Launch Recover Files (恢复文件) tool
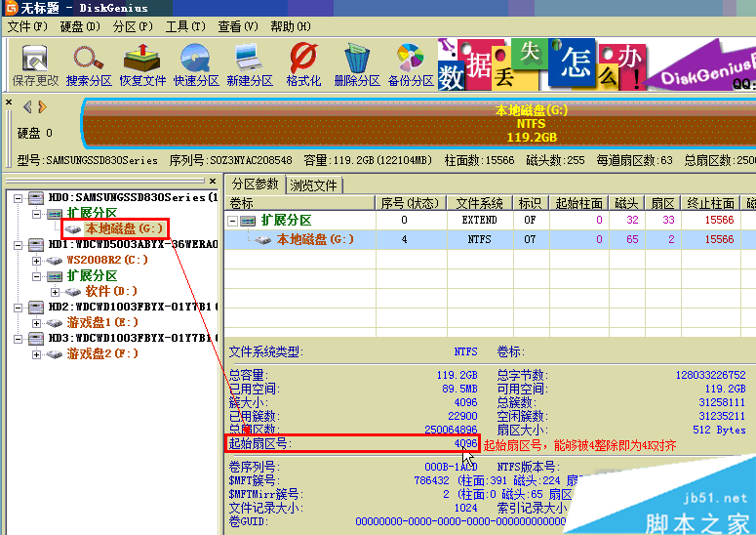The width and height of the screenshot is (756, 535). [x=142, y=65]
